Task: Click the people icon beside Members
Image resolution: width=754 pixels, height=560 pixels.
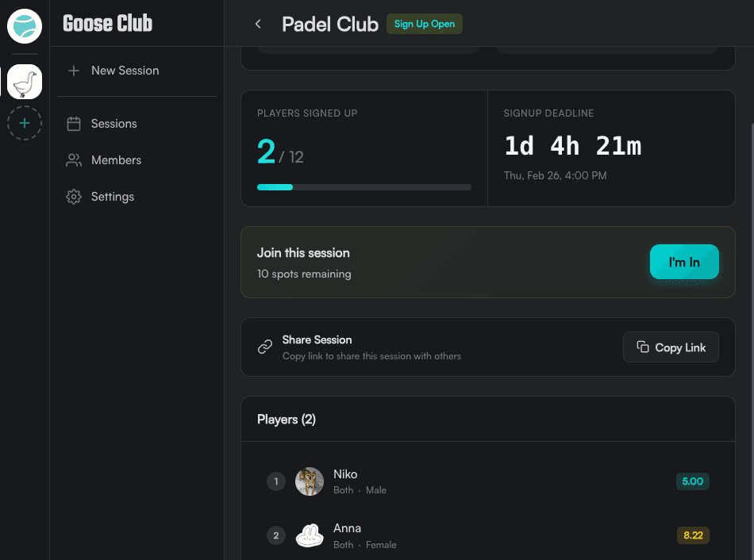Action: click(x=74, y=160)
